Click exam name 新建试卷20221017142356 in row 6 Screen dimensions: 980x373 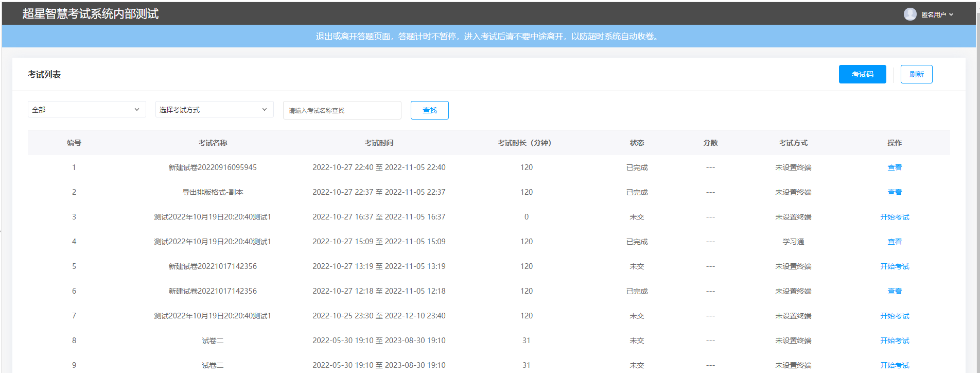tap(213, 291)
